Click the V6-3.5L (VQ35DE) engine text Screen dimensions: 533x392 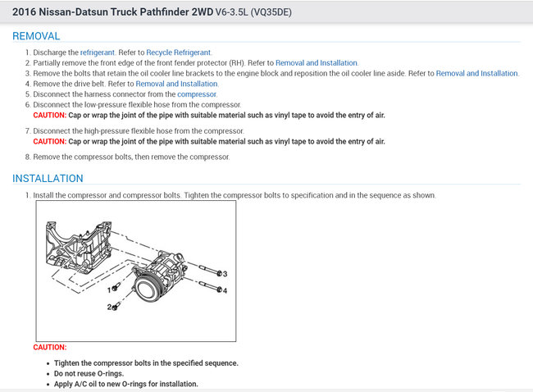point(253,12)
